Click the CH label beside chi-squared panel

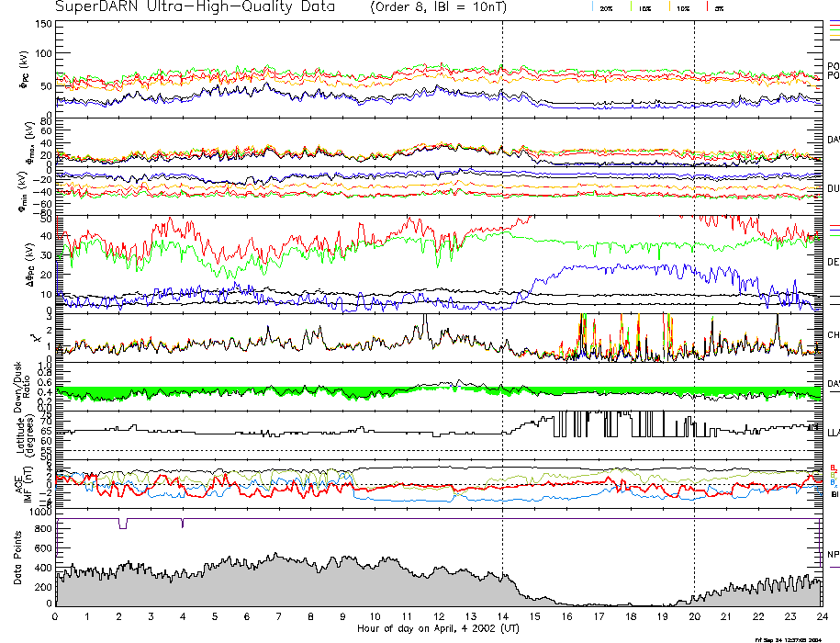click(x=833, y=336)
